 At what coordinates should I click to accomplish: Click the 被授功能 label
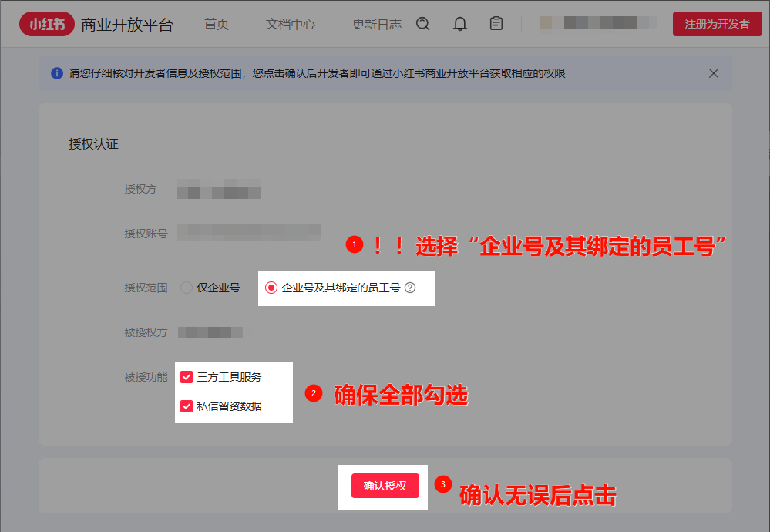(x=146, y=377)
